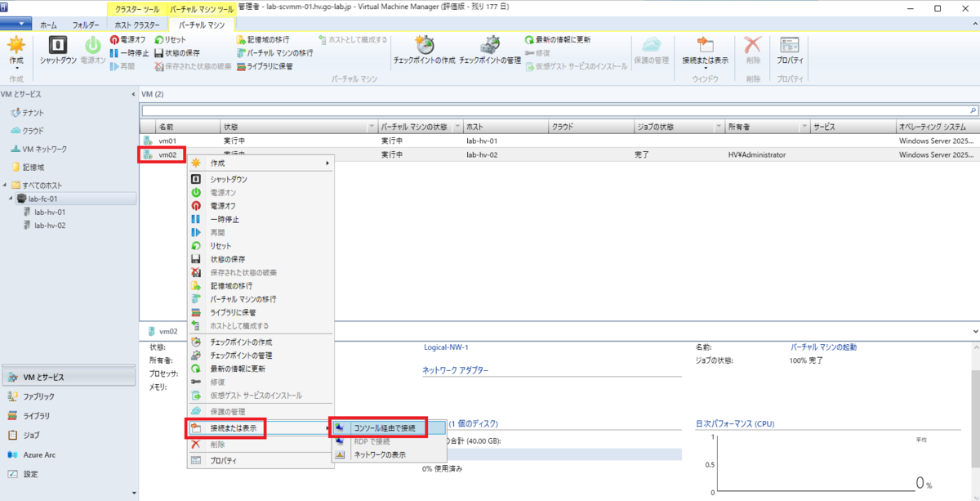The width and height of the screenshot is (980, 501).
Task: Open the blue application menu button
Action: pyautogui.click(x=16, y=25)
